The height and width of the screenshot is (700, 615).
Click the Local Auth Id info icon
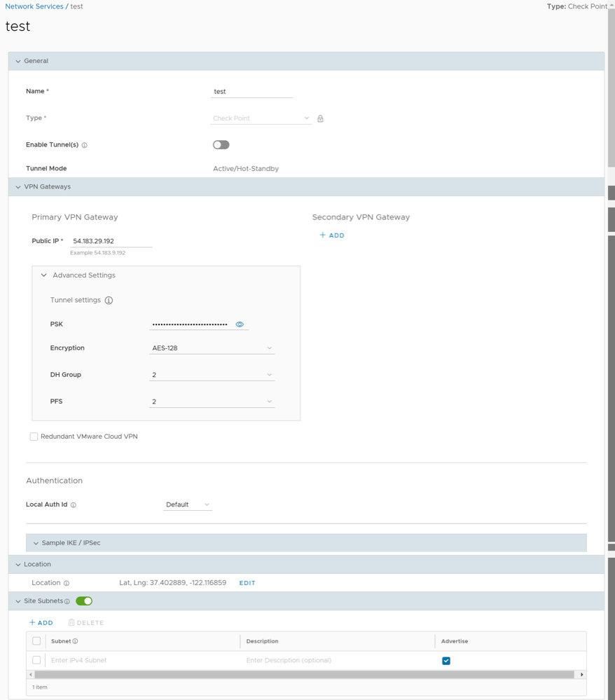74,505
